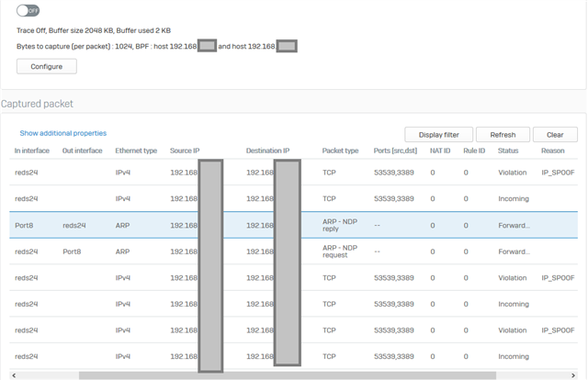Select the highlighted Port8 ARP reply row
This screenshot has width=588, height=380.
coord(293,225)
